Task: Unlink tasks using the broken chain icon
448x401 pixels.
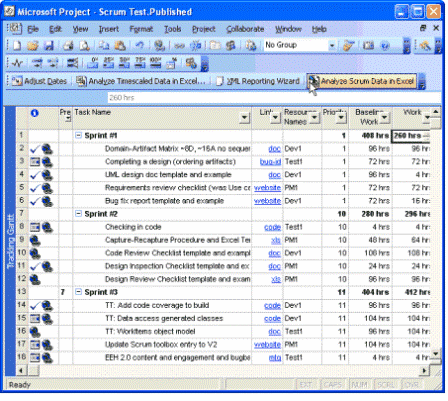Action: (x=195, y=46)
